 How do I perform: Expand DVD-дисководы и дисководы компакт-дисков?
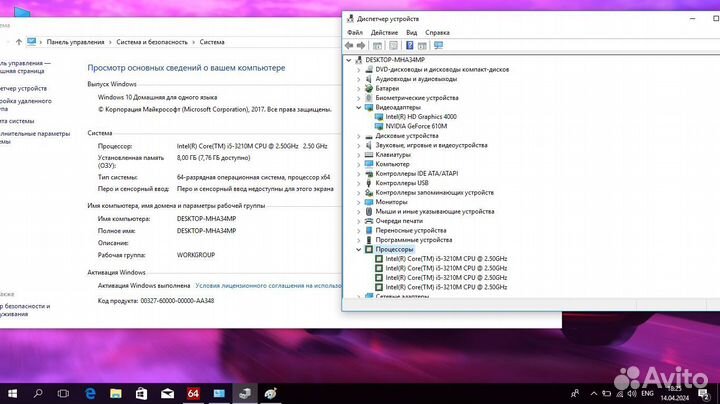coord(359,69)
